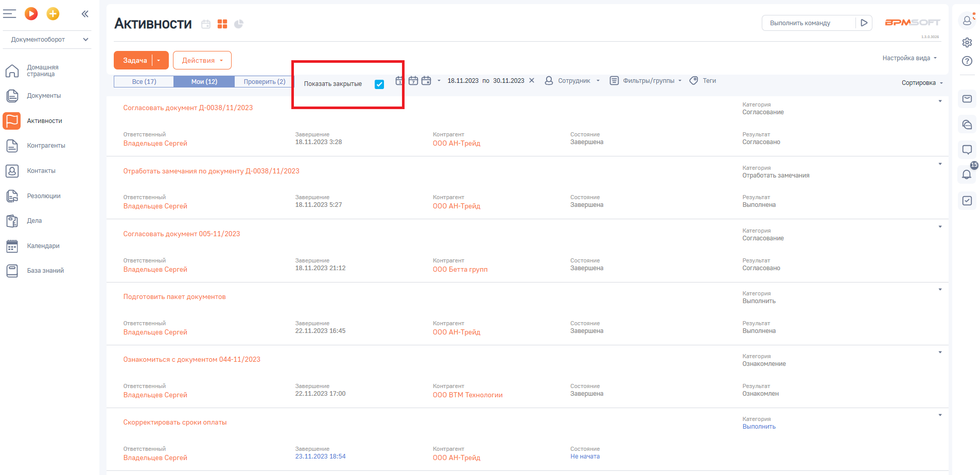Image resolution: width=980 pixels, height=475 pixels.
Task: Click the month calendar filter icon
Action: point(426,81)
